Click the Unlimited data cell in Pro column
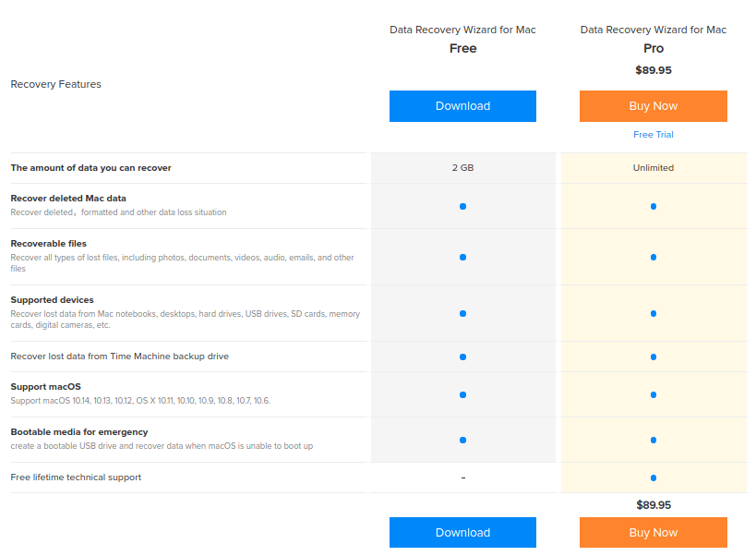 [x=653, y=168]
